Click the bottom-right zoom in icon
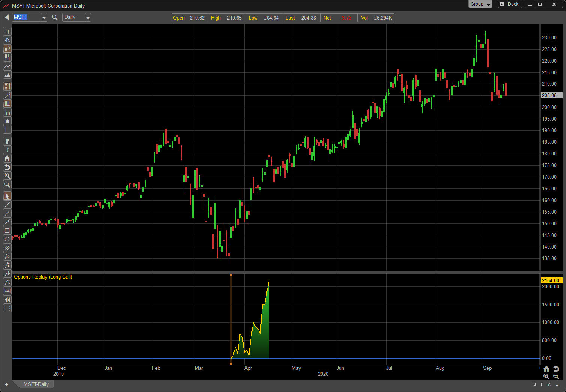The image size is (566, 392). pos(546,376)
